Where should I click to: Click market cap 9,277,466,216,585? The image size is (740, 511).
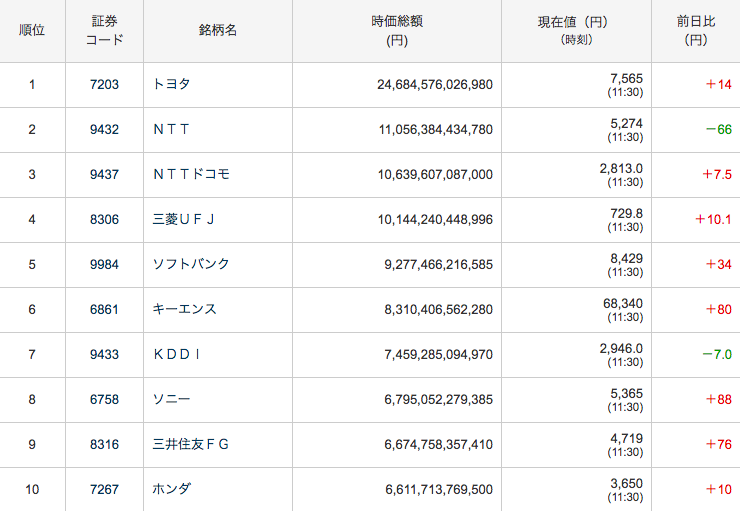pyautogui.click(x=438, y=264)
